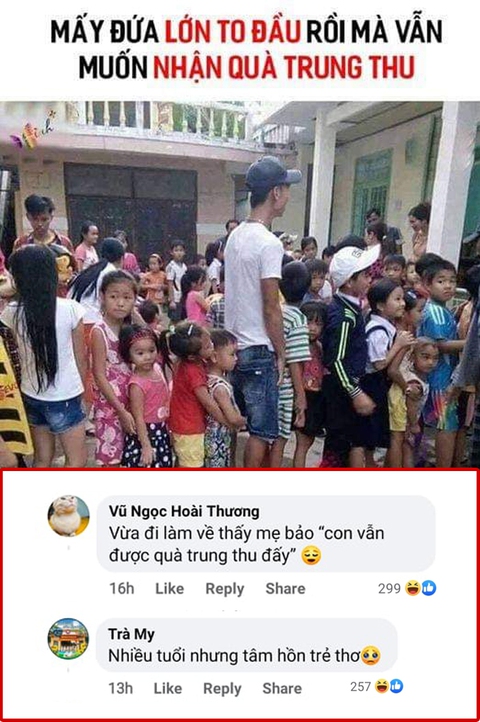Click the 16h comment timestamp
480x722 pixels.
pyautogui.click(x=122, y=588)
